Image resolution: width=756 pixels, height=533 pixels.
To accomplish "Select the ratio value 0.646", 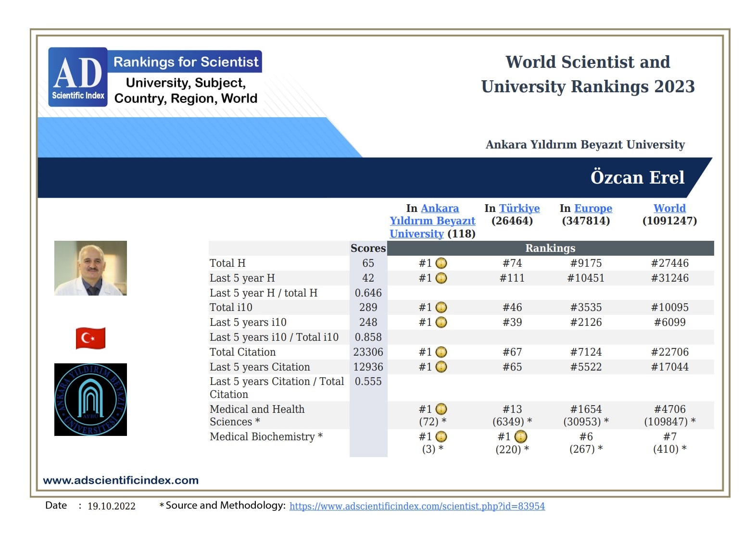I will point(368,293).
